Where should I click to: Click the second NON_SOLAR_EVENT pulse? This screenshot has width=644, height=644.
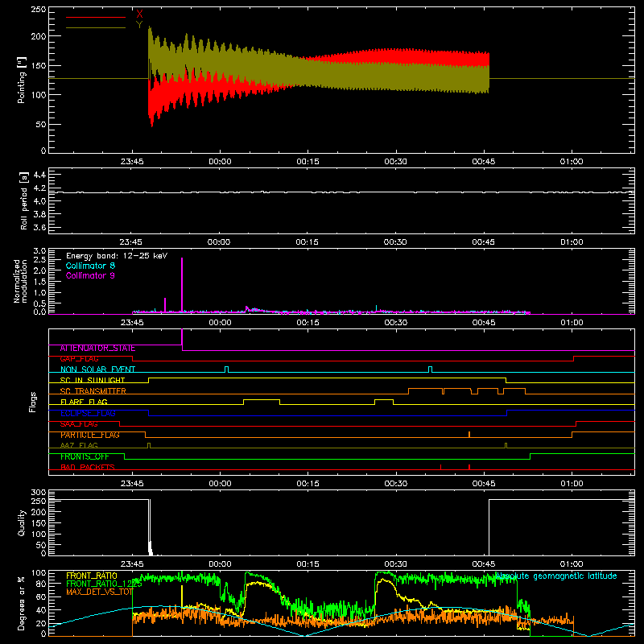[x=430, y=369]
